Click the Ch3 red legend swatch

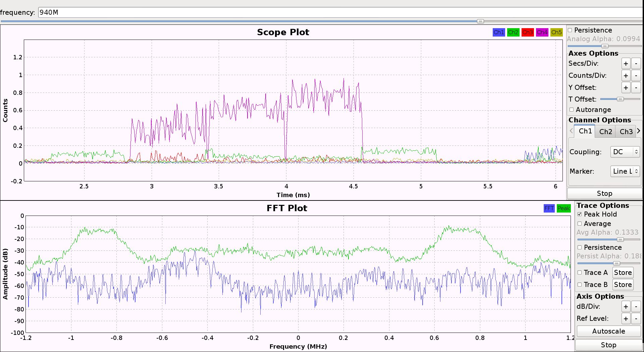click(x=528, y=32)
